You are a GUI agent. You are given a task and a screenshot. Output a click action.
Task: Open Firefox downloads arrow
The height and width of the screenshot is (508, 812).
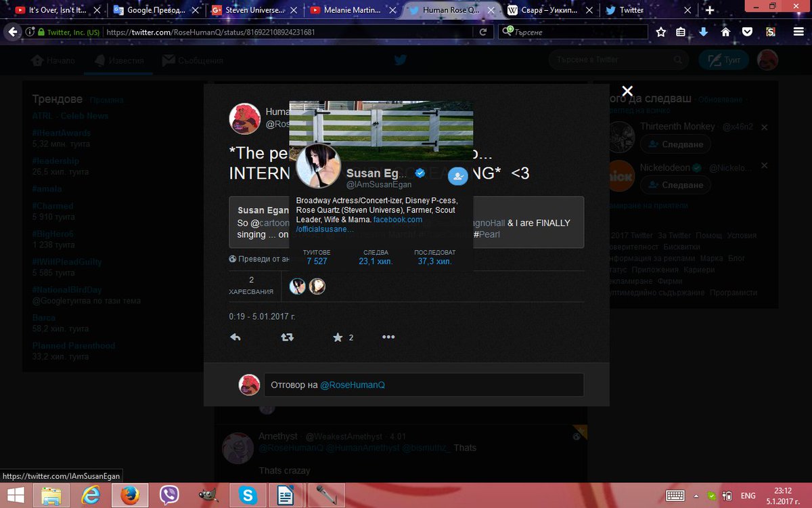click(703, 32)
